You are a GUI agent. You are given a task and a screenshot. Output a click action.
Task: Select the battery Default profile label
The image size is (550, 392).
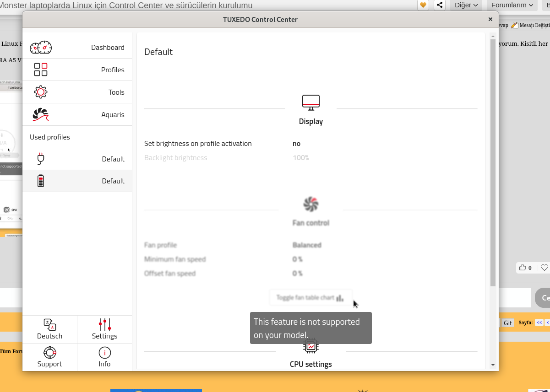click(113, 181)
